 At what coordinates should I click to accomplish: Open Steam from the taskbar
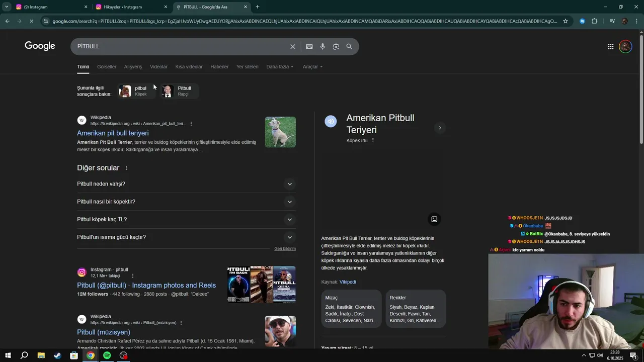pyautogui.click(x=57, y=355)
